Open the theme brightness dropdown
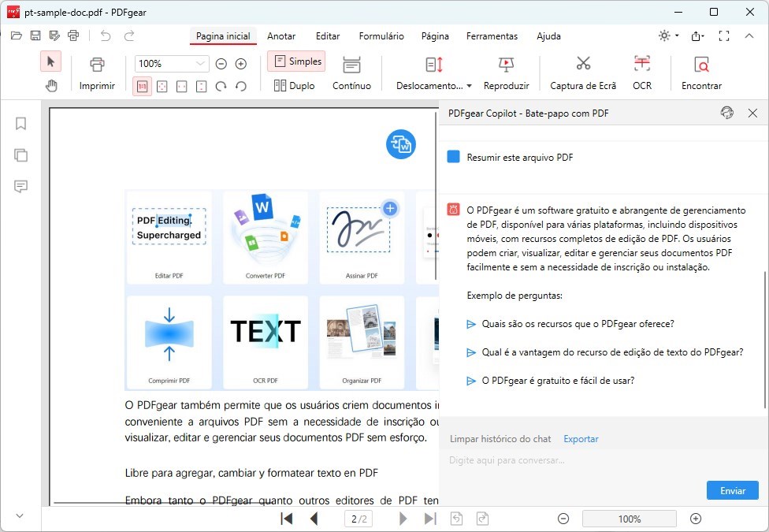The height and width of the screenshot is (532, 769). pos(668,35)
